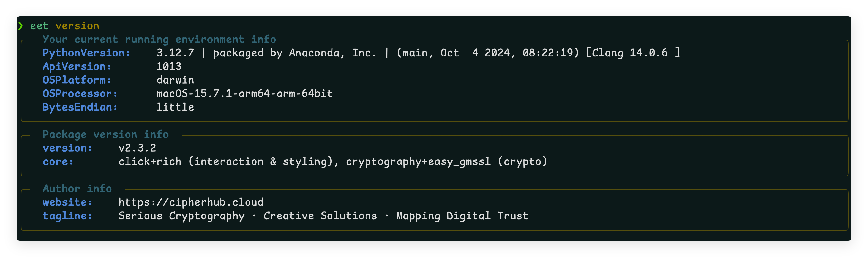Click the "version" argument in the command

tap(77, 26)
